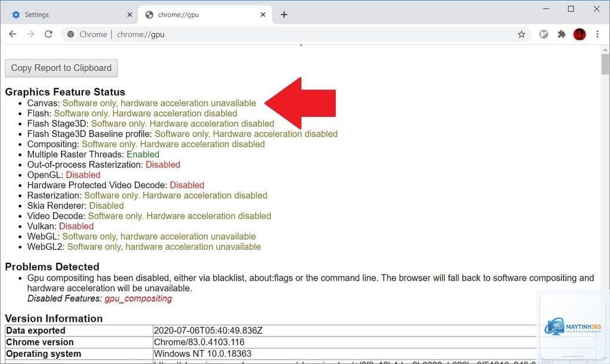Click the Video Decode status line

click(x=149, y=216)
